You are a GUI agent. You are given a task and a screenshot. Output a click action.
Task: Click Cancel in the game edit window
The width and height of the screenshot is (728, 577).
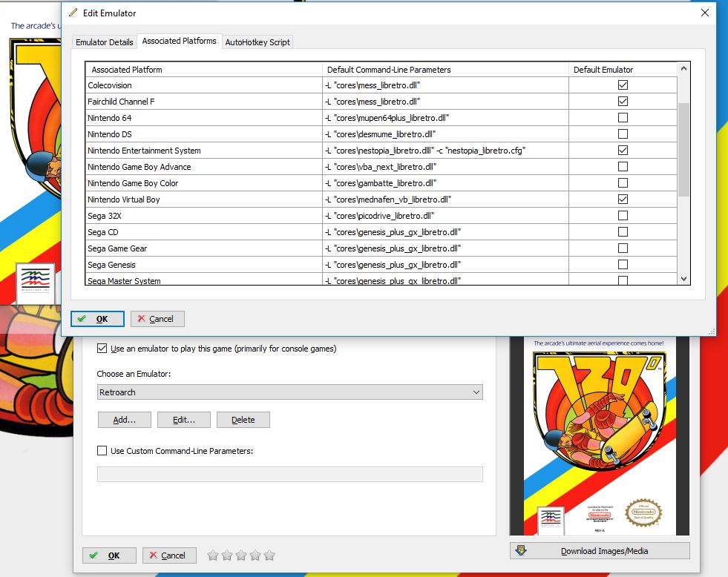pos(169,555)
